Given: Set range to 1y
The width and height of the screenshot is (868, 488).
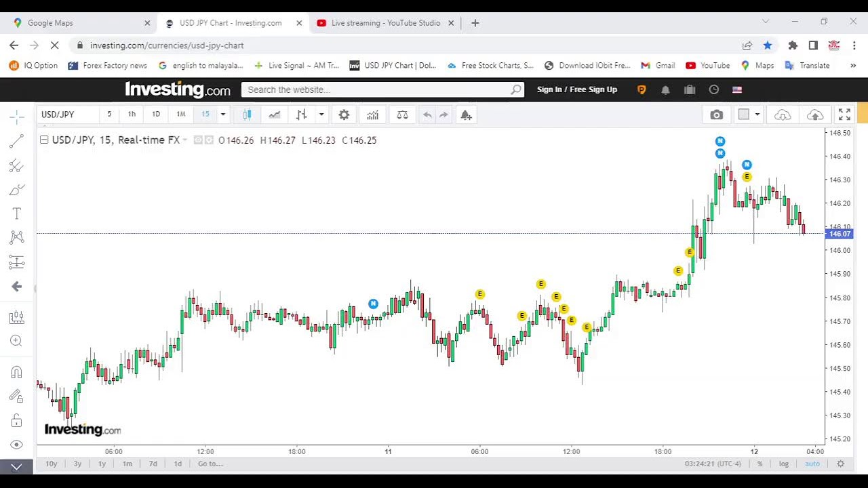Looking at the screenshot, I should pyautogui.click(x=102, y=464).
